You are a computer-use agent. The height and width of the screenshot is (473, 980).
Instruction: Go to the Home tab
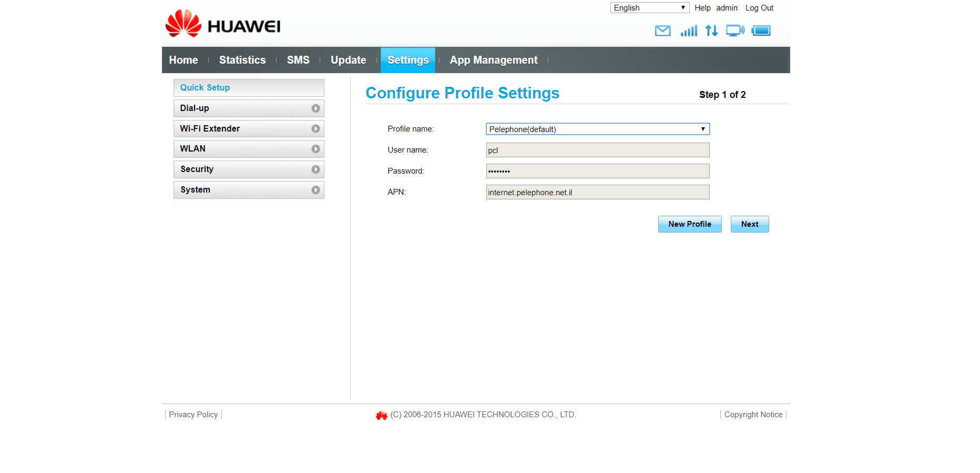click(183, 60)
